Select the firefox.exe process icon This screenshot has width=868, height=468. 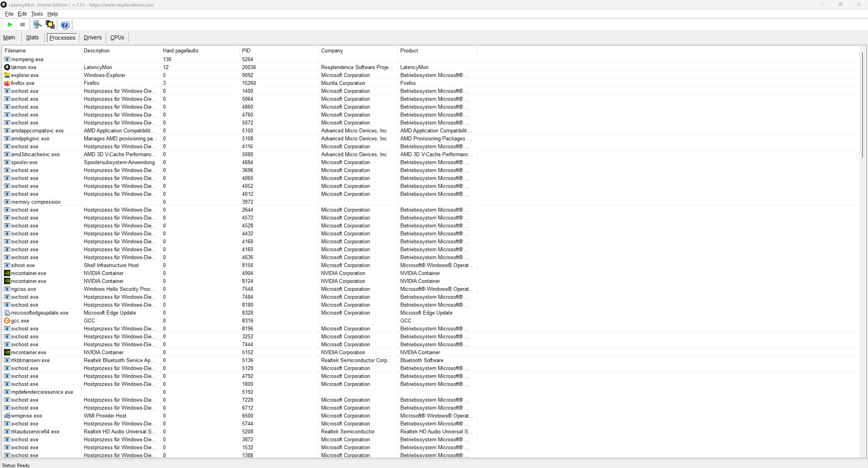pyautogui.click(x=7, y=83)
